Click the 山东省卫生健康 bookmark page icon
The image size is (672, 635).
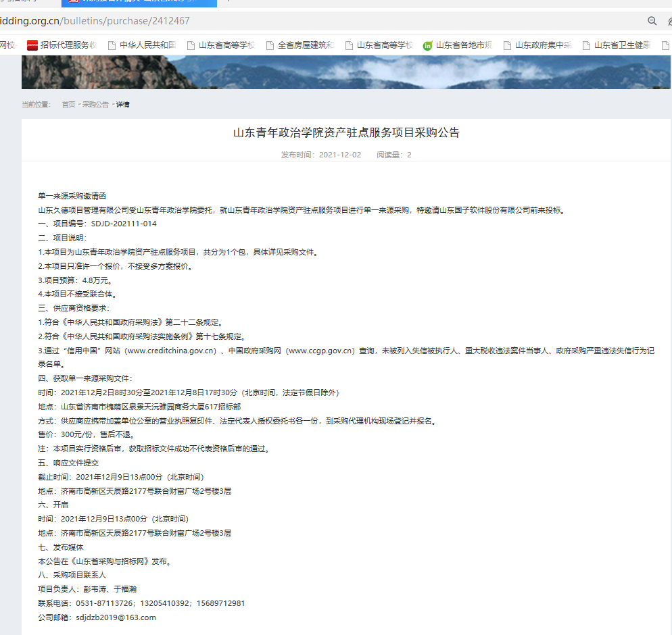[585, 46]
